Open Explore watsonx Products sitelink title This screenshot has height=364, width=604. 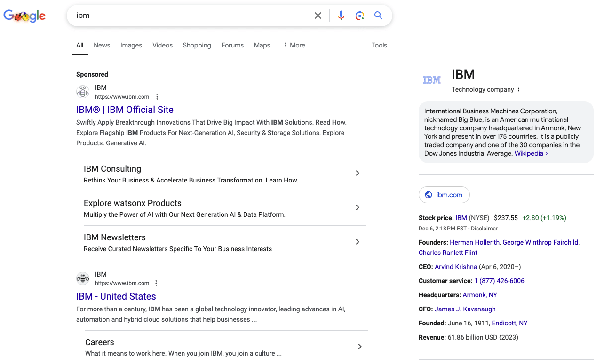point(133,203)
